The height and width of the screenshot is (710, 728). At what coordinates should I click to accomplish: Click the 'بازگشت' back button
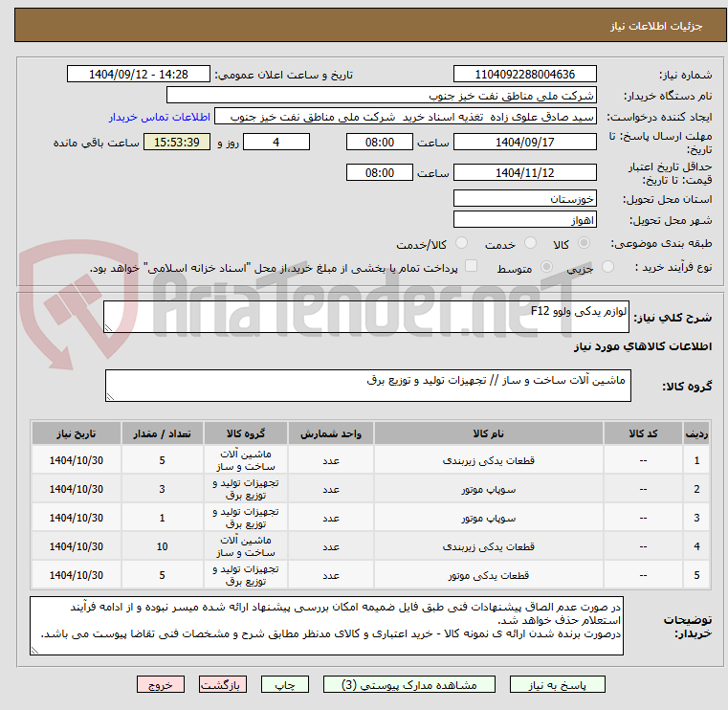coord(222,685)
